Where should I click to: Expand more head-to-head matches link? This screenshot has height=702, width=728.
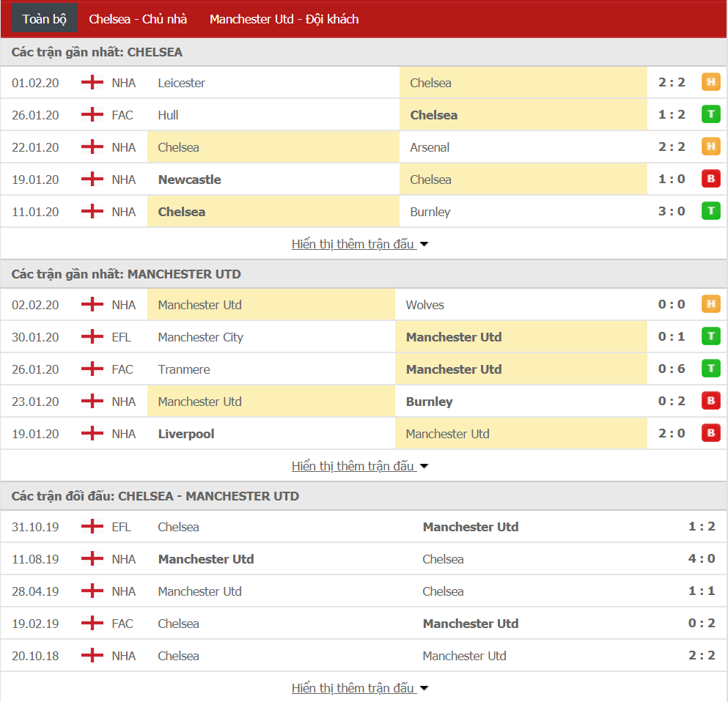point(359,688)
